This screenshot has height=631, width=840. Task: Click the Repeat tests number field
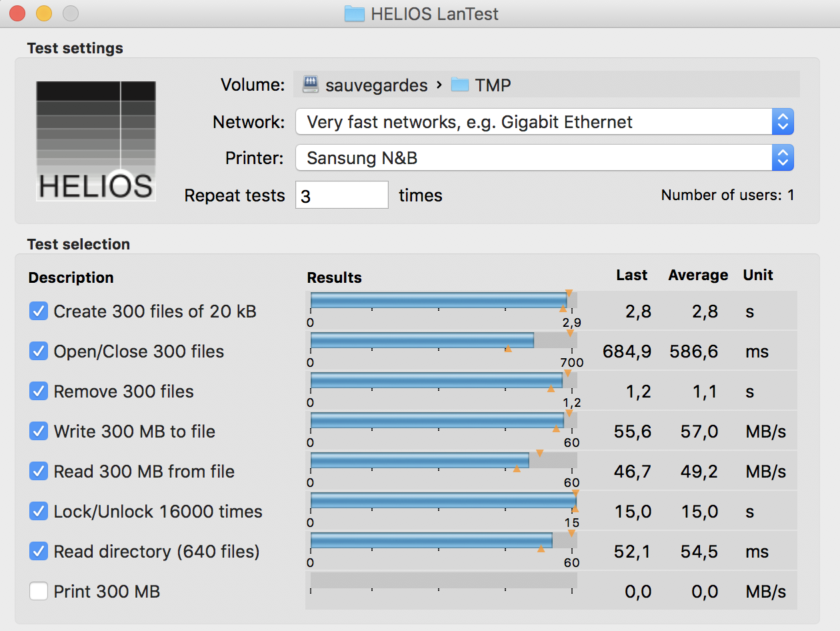[342, 195]
